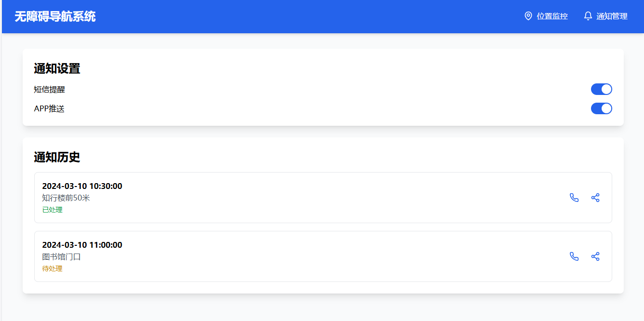Open the 位置监控 page

click(552, 16)
